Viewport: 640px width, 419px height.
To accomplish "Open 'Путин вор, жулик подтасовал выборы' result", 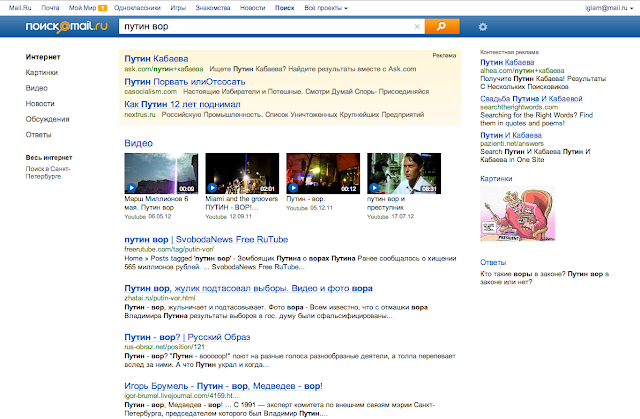I will (248, 288).
